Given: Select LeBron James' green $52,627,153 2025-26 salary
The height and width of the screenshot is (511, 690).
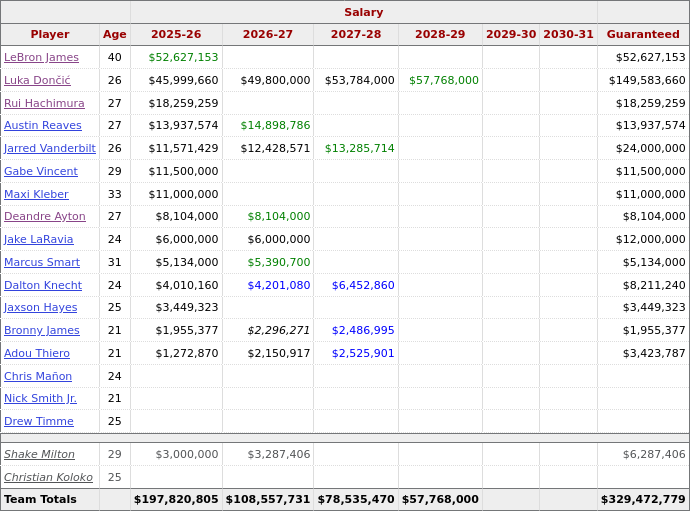Looking at the screenshot, I should pyautogui.click(x=183, y=57).
